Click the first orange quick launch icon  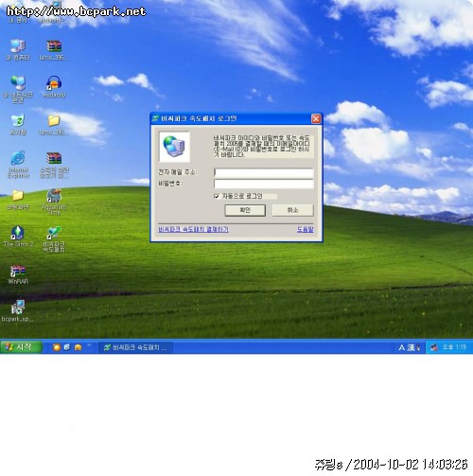57,347
